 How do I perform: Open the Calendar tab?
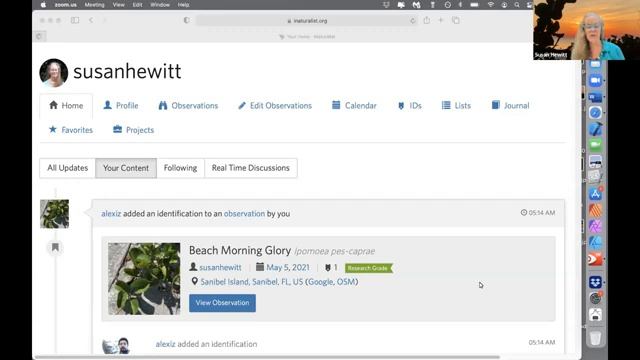[354, 106]
